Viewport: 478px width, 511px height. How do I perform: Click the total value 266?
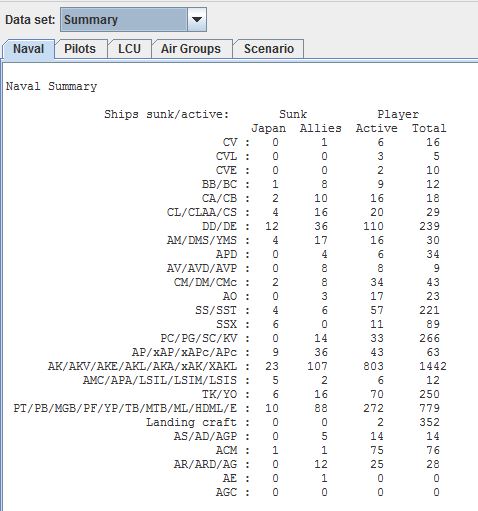429,338
